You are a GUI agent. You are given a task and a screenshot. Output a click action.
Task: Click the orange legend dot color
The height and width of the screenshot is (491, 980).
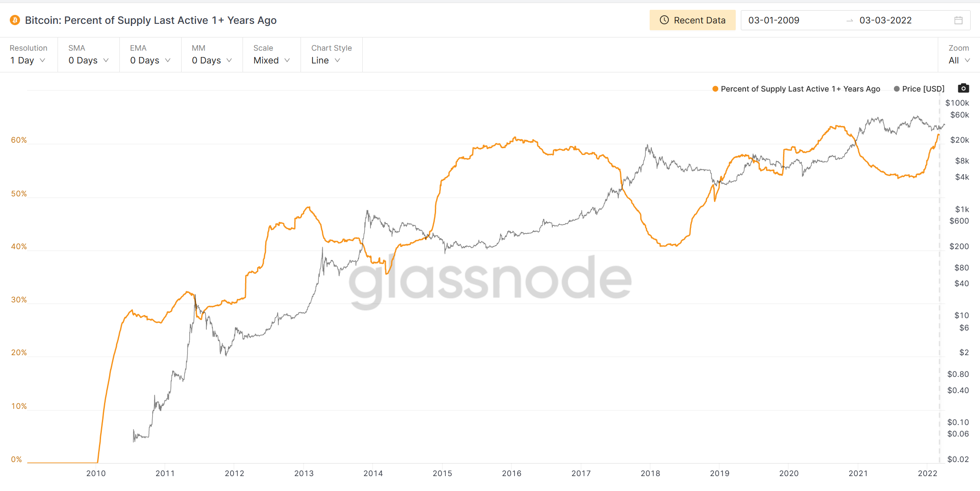point(715,89)
